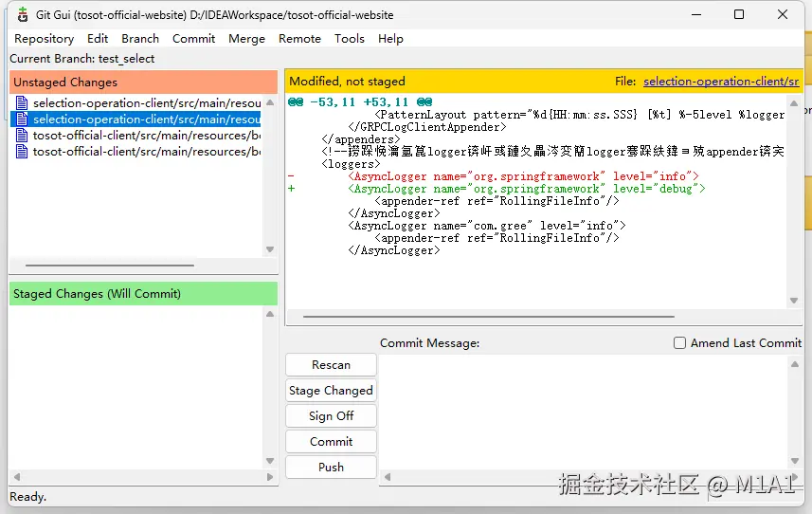The height and width of the screenshot is (514, 812).
Task: Click the Git Gui application icon in title bar
Action: point(23,14)
